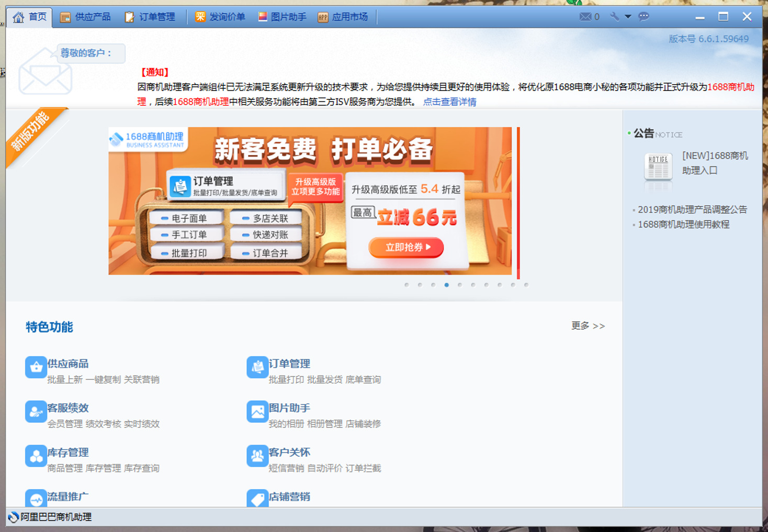Click the 版本号 6.6.1.59649 text
Screen dimensions: 768x532
708,39
